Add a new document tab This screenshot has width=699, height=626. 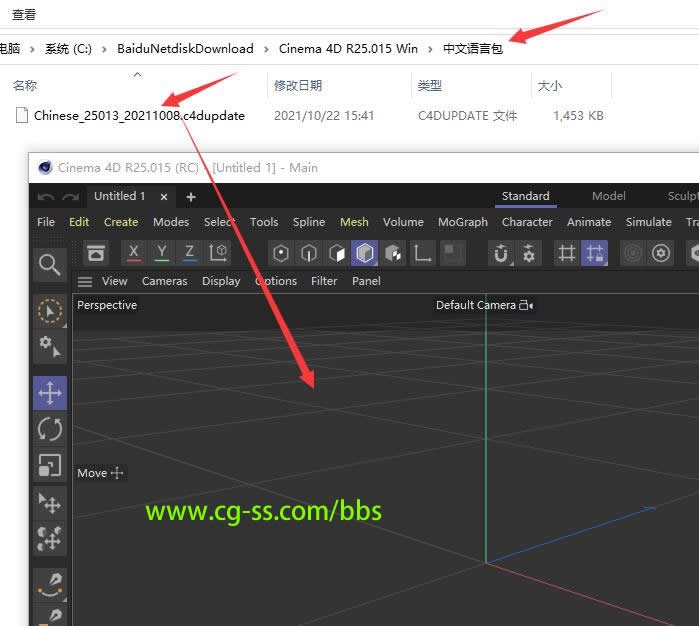(191, 197)
